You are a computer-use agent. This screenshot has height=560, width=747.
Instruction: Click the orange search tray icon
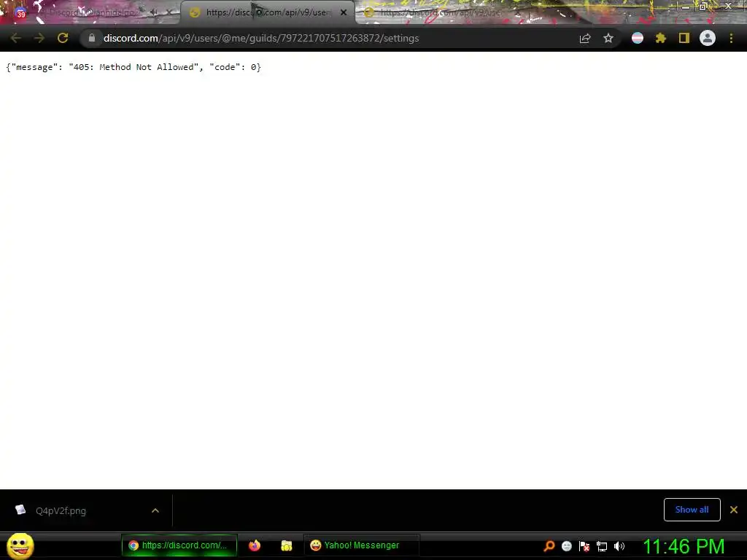pos(549,546)
